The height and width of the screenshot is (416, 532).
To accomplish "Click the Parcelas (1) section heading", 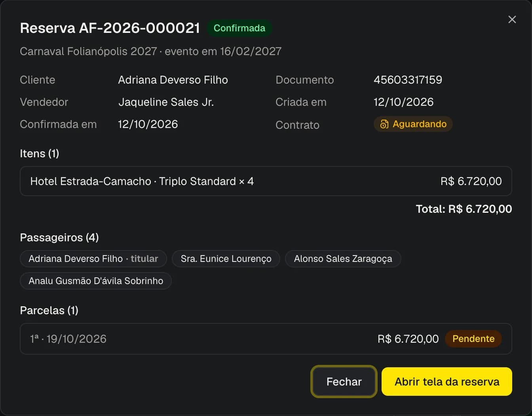I will coord(49,310).
